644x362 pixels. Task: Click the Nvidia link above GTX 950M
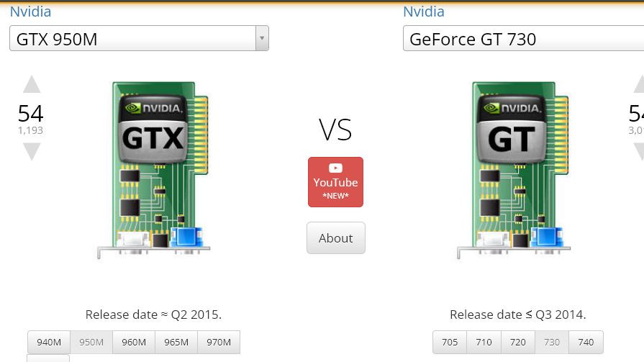[30, 12]
